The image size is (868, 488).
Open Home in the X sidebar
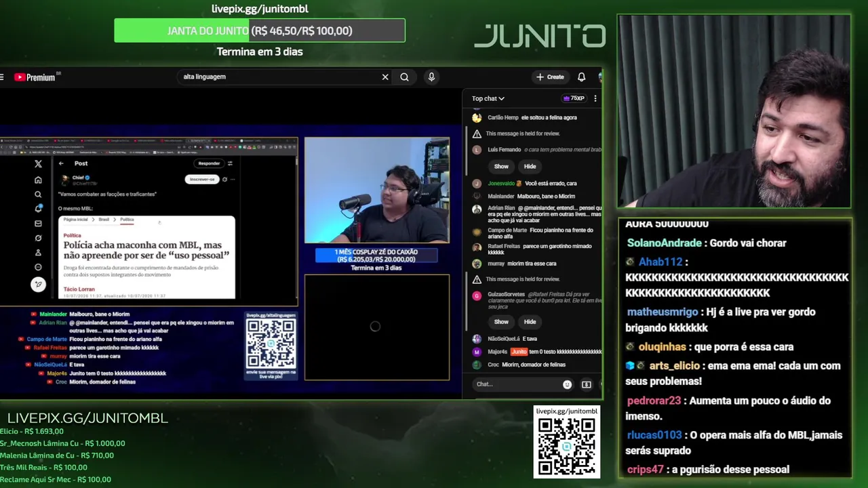(x=38, y=180)
